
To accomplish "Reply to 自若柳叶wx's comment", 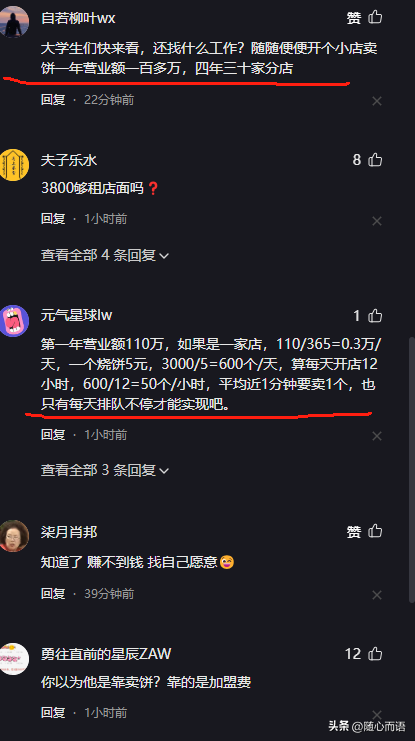I will pyautogui.click(x=53, y=100).
